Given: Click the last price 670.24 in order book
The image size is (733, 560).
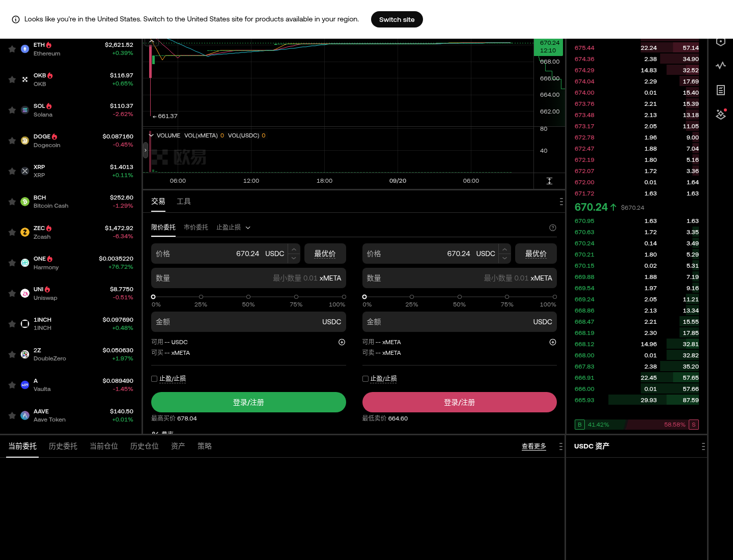Looking at the screenshot, I should coord(591,207).
